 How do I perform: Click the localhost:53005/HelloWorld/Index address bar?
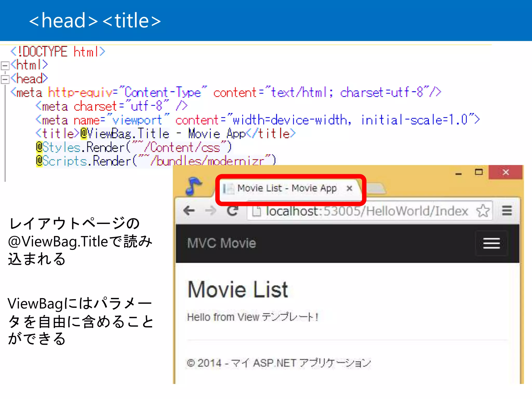click(370, 211)
